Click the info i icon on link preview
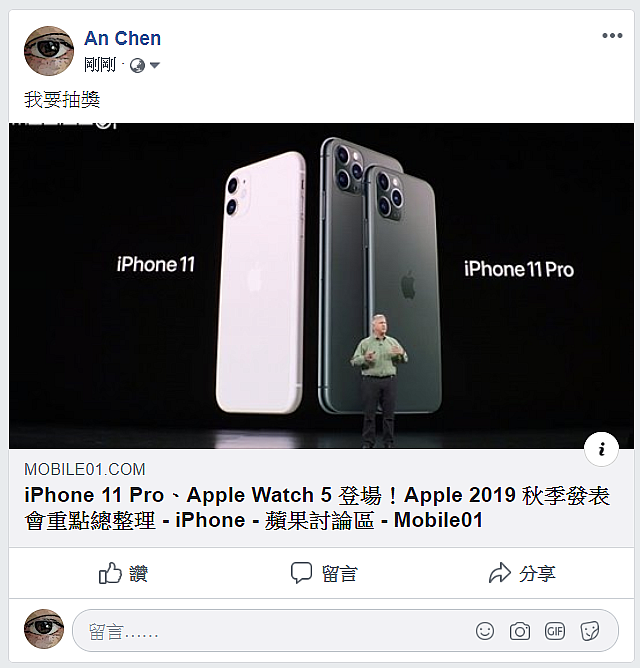 602,449
